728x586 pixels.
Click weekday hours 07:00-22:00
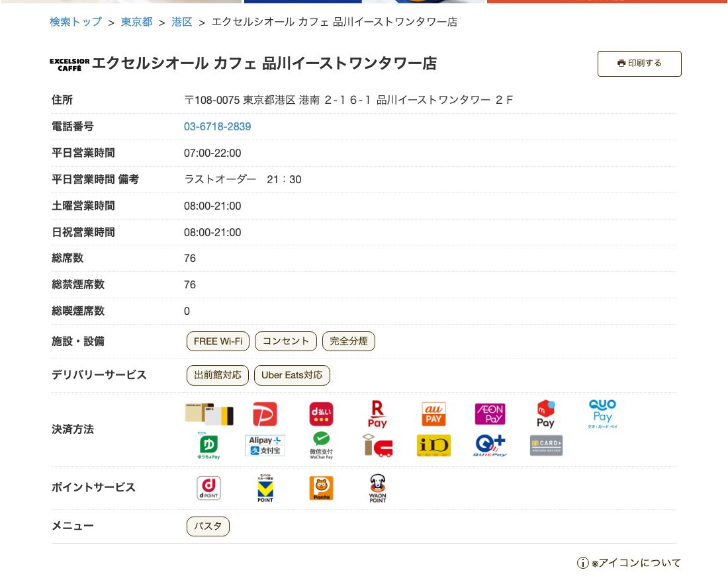212,153
